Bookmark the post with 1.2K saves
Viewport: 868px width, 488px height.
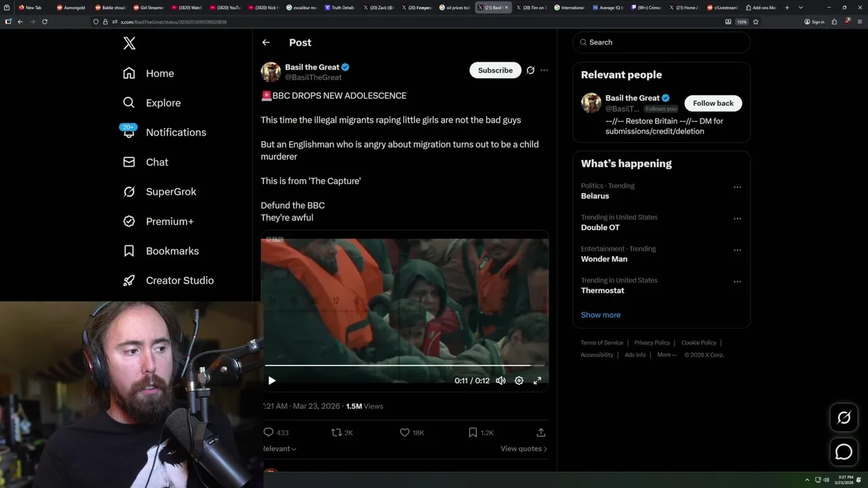[x=481, y=432]
